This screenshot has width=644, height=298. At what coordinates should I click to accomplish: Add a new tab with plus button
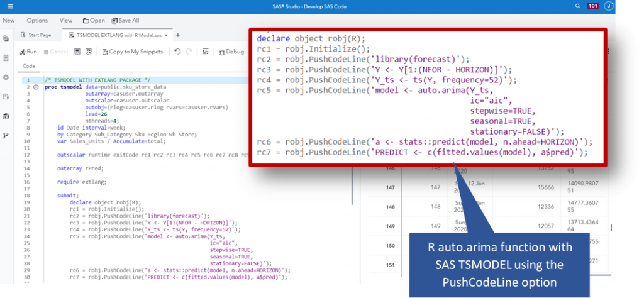tap(178, 35)
